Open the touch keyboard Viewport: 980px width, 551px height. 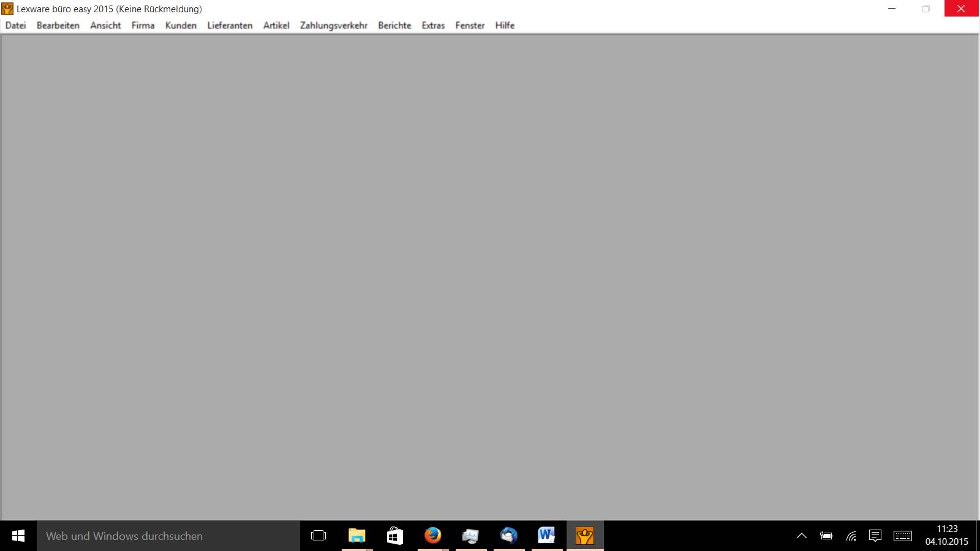(902, 536)
